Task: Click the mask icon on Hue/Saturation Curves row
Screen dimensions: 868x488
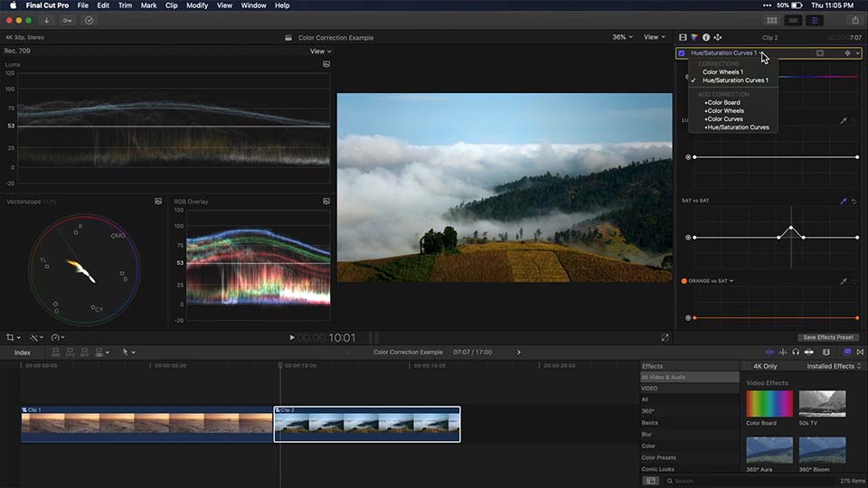Action: pos(820,53)
